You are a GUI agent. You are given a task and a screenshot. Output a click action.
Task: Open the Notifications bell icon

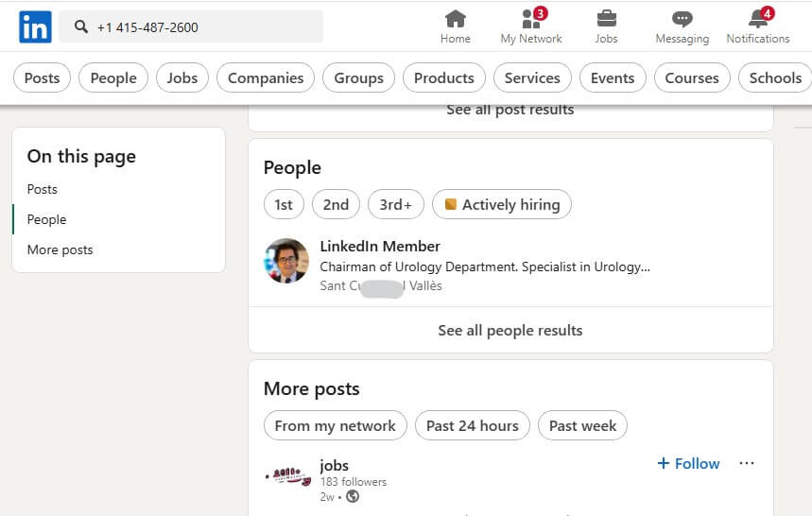click(759, 18)
